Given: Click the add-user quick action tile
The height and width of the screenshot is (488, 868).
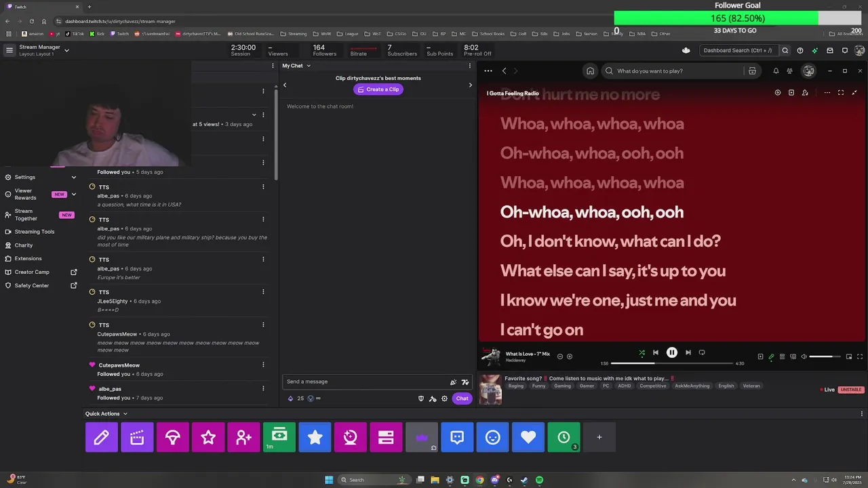Looking at the screenshot, I should click(x=244, y=437).
